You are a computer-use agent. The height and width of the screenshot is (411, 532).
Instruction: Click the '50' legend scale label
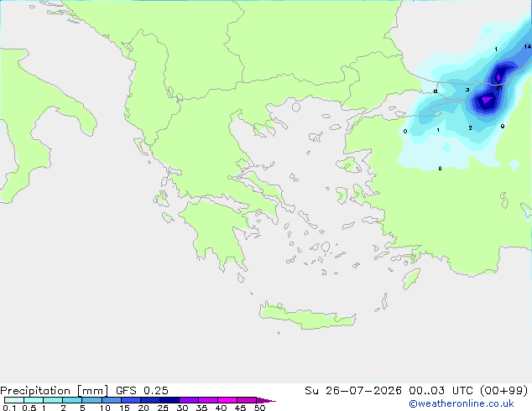click(x=259, y=408)
